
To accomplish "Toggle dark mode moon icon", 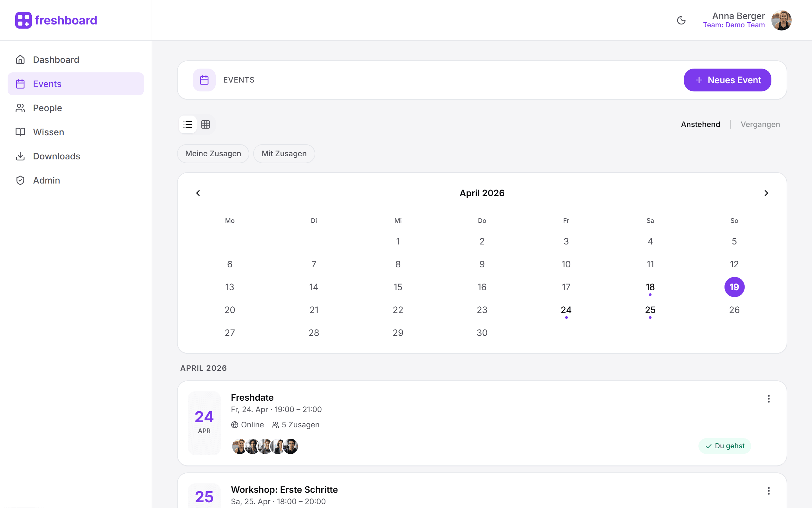I will (x=681, y=20).
